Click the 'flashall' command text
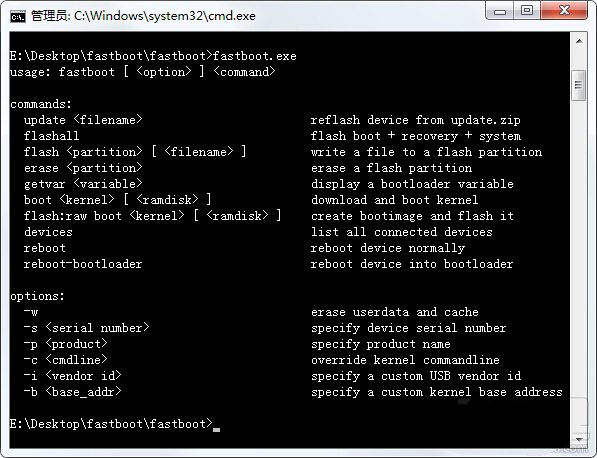This screenshot has height=458, width=597. coord(51,136)
